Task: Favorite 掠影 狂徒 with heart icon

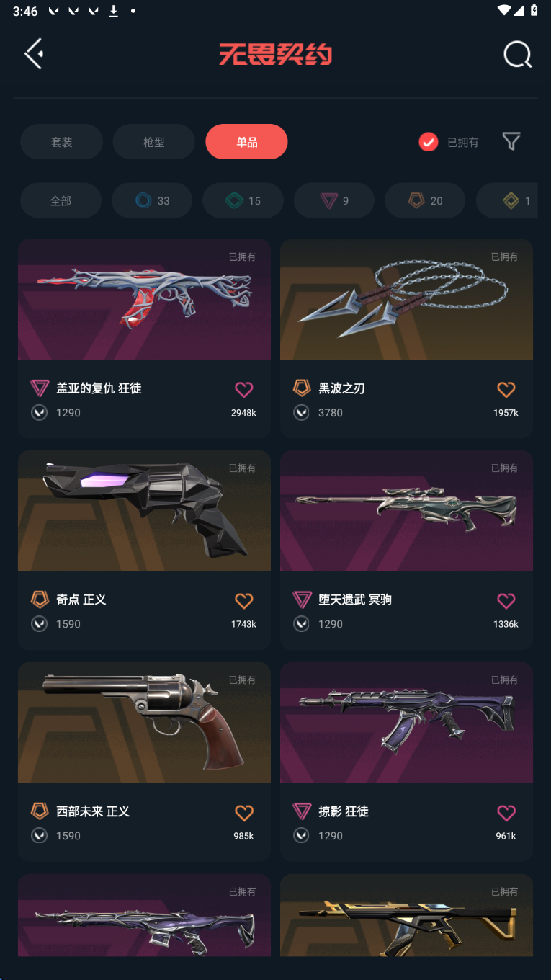Action: [506, 813]
